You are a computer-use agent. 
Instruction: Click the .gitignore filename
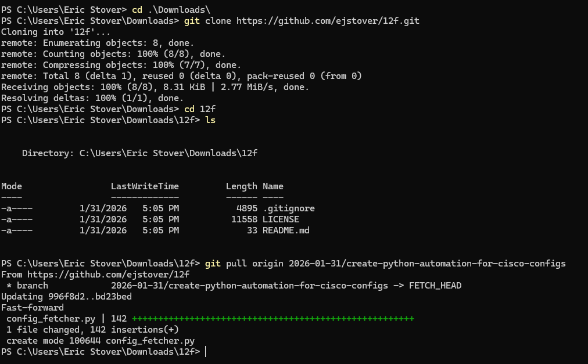[289, 208]
